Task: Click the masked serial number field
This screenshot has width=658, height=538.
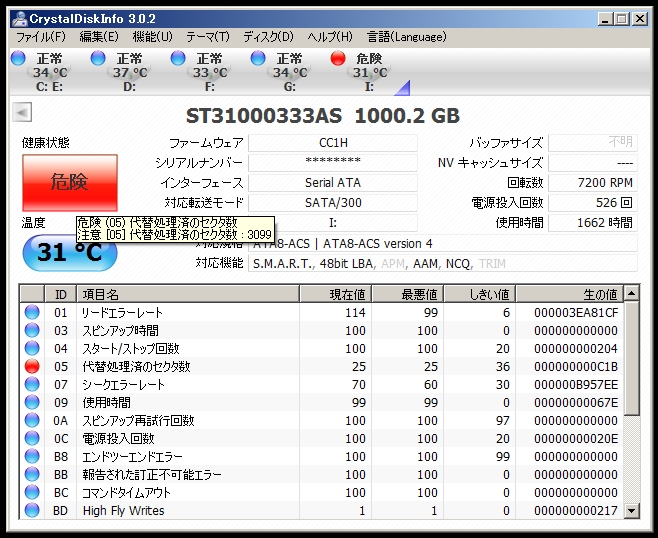Action: (333, 163)
